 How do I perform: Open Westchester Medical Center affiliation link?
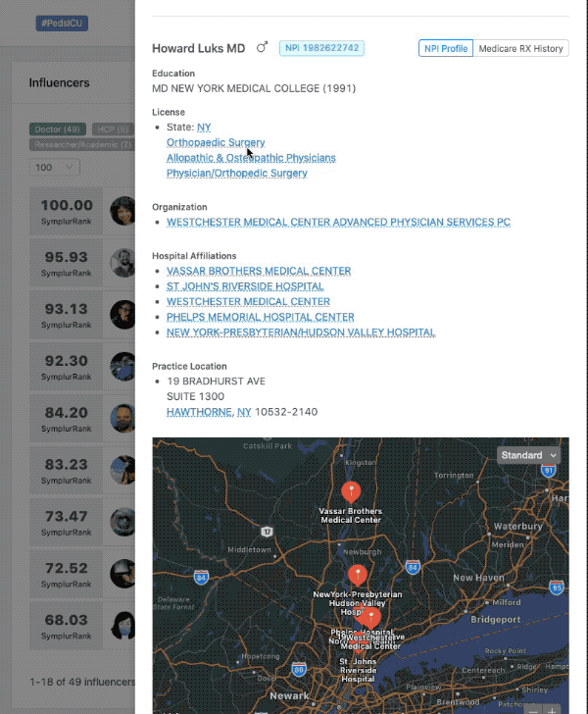248,301
